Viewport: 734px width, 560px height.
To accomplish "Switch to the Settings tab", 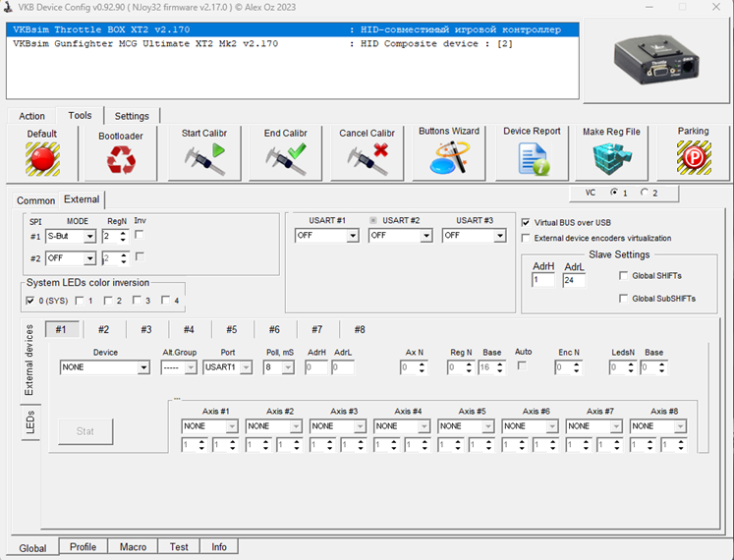I will pyautogui.click(x=131, y=116).
